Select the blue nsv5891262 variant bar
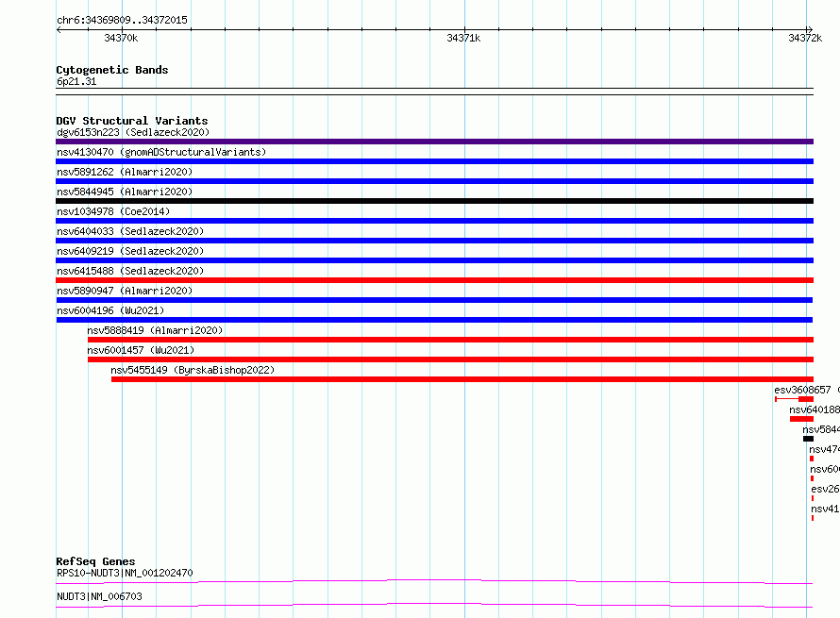This screenshot has width=840, height=618. click(x=434, y=181)
